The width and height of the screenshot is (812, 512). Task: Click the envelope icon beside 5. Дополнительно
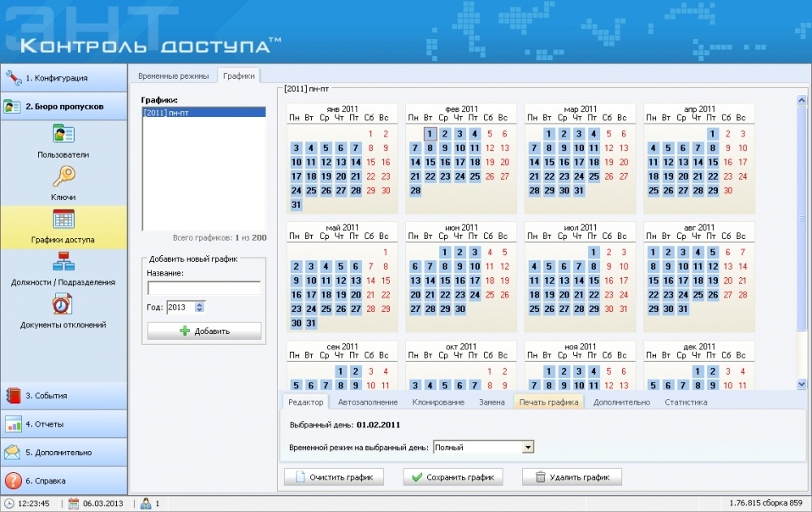click(12, 453)
